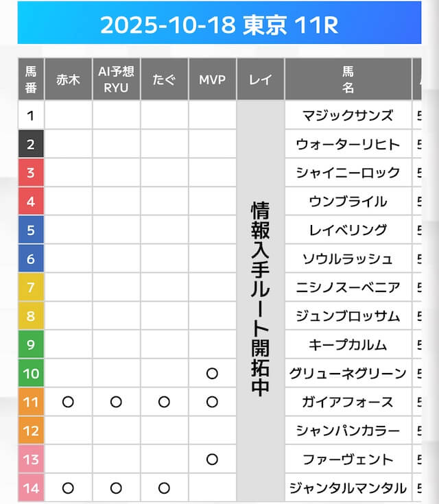Click the 2025-10-18 東京 11R title banner

tap(219, 25)
